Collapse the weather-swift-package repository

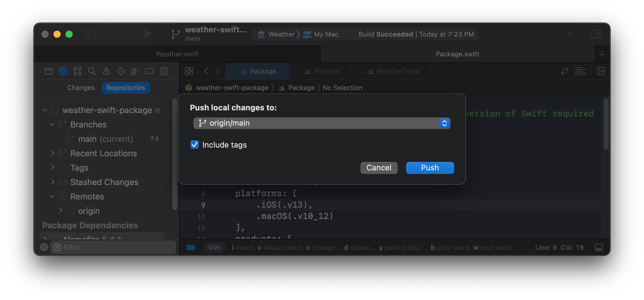click(44, 110)
